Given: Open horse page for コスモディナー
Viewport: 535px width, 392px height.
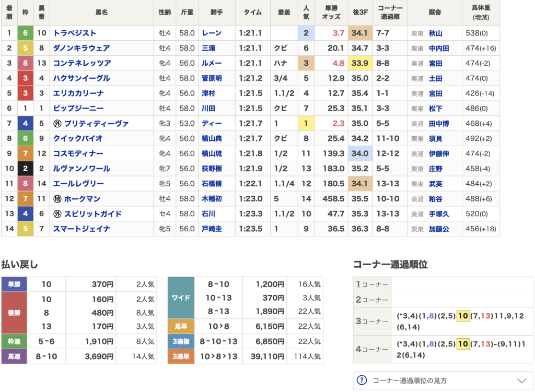Looking at the screenshot, I should 78,153.
